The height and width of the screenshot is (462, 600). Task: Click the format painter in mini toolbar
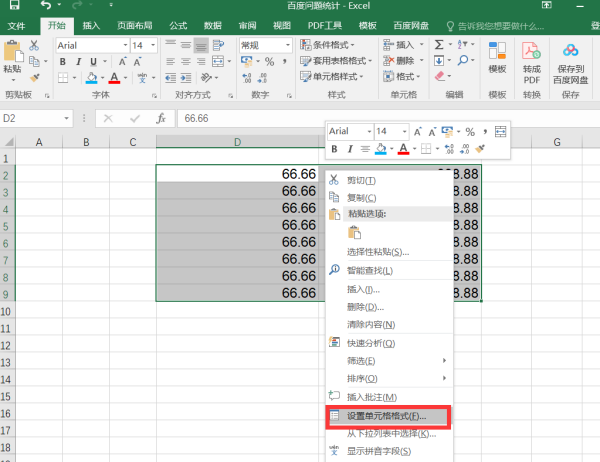pos(481,149)
